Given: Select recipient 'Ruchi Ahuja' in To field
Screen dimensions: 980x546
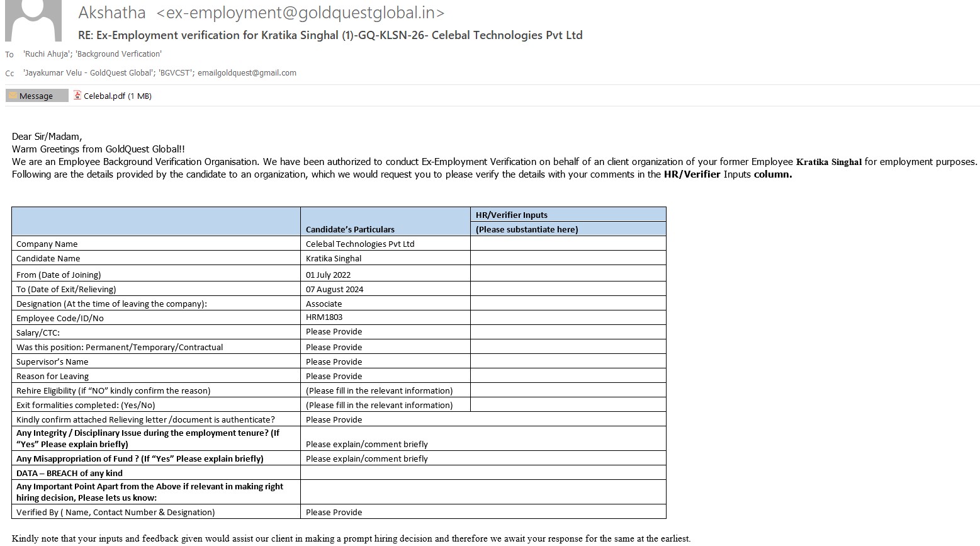Looking at the screenshot, I should click(46, 54).
